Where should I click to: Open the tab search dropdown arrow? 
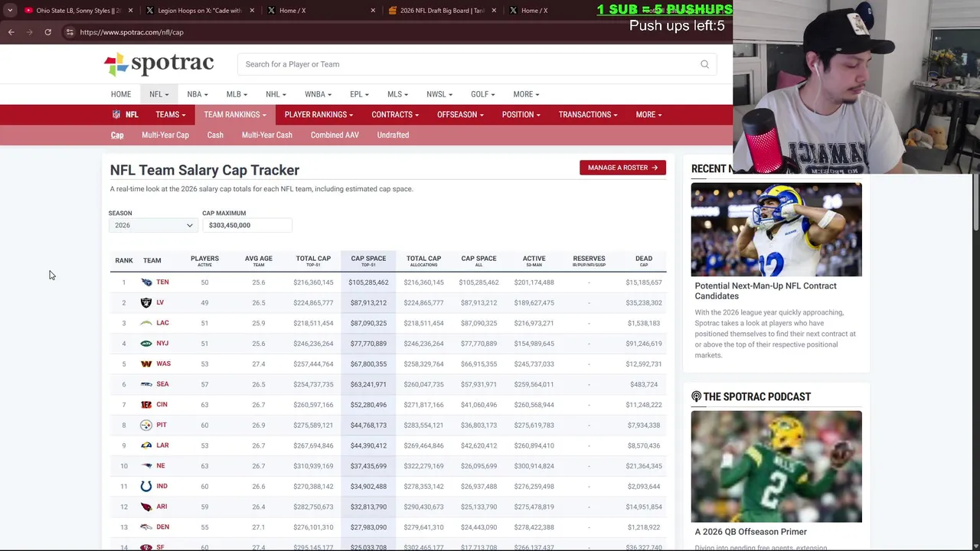click(x=10, y=11)
